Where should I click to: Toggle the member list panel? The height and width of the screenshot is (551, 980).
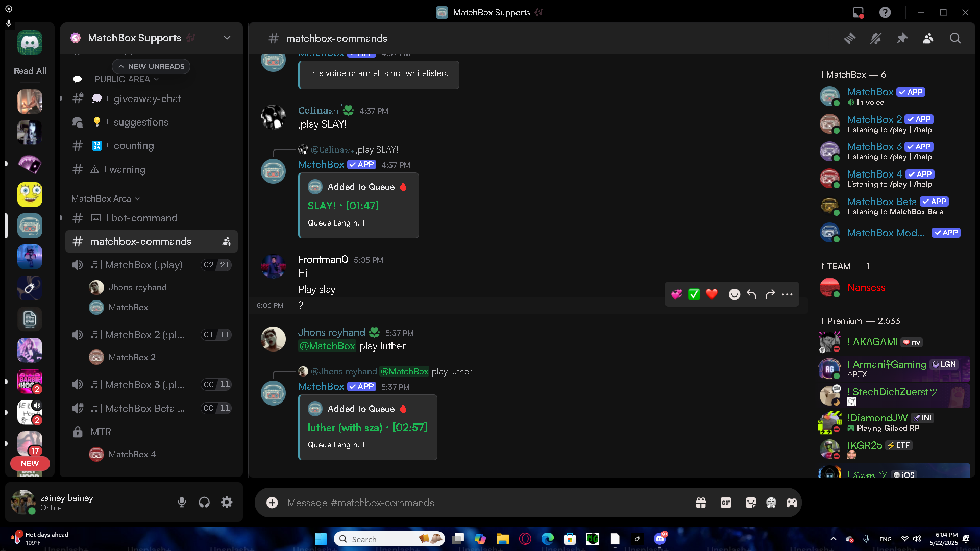928,38
